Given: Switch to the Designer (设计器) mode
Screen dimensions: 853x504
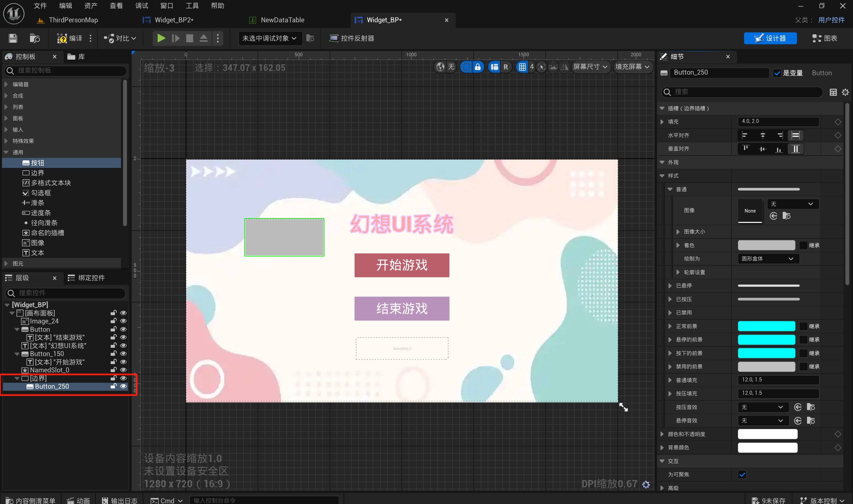Looking at the screenshot, I should [770, 38].
